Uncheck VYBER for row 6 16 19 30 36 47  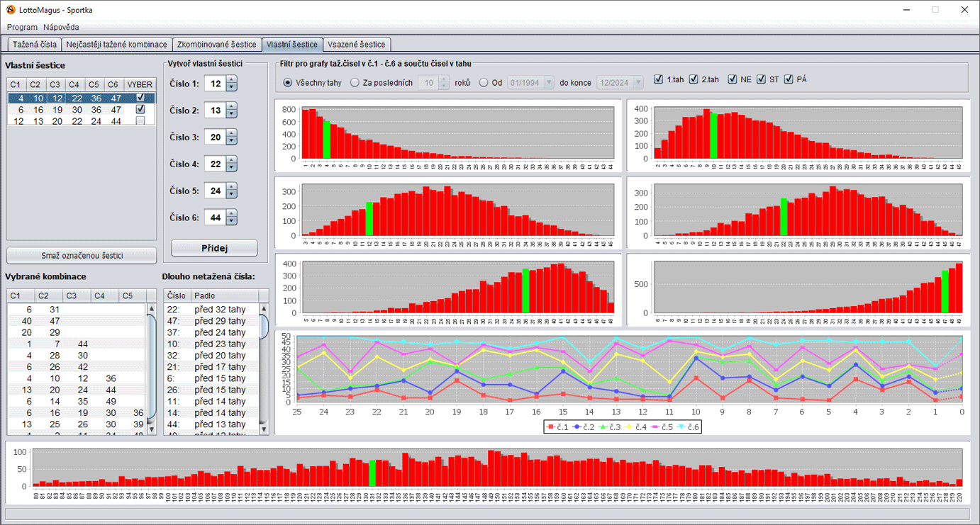(x=140, y=109)
